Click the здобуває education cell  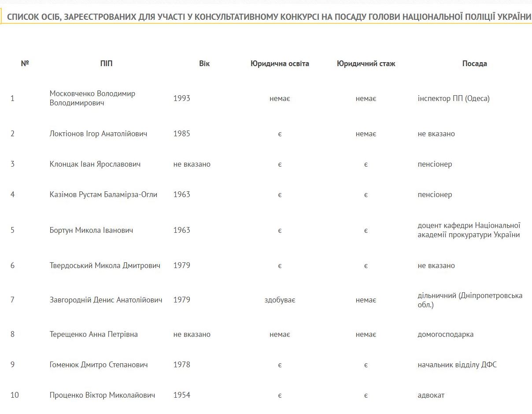280,300
